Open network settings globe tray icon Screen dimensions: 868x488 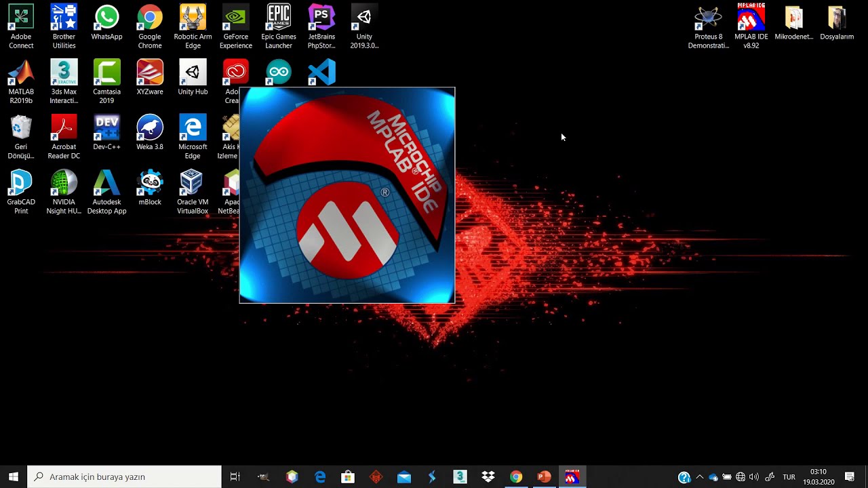pyautogui.click(x=741, y=477)
